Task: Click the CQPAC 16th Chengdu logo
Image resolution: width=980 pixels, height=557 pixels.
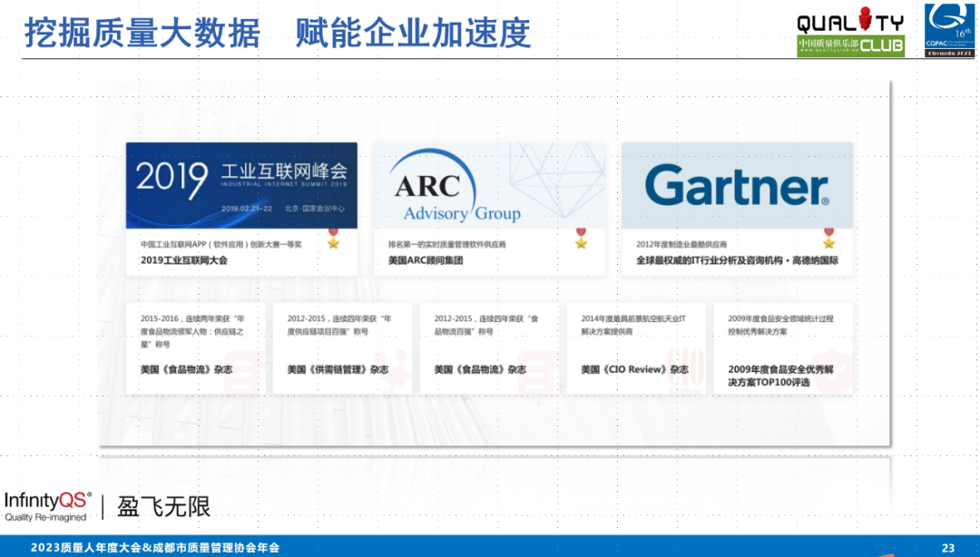Action: (949, 30)
